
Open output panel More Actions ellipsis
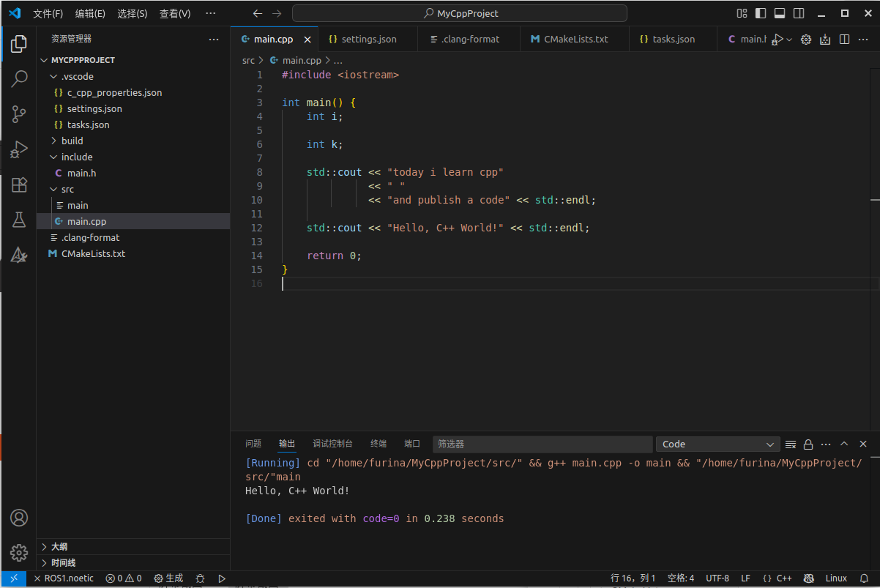(x=826, y=444)
